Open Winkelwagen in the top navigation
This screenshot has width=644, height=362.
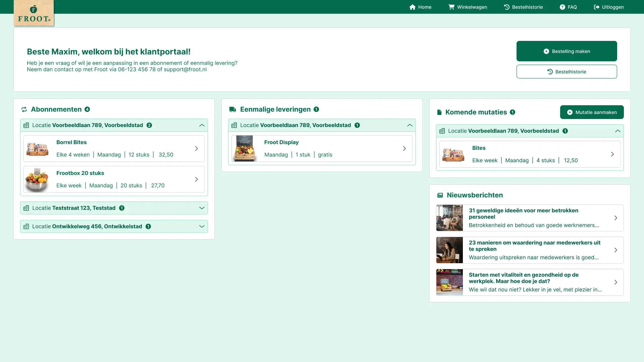tap(468, 7)
